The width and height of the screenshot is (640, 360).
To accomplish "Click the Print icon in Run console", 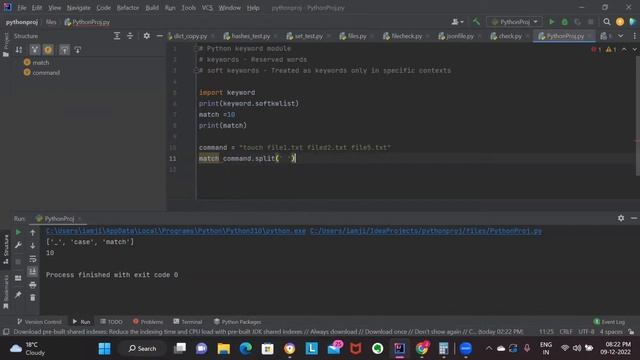I will point(33,285).
